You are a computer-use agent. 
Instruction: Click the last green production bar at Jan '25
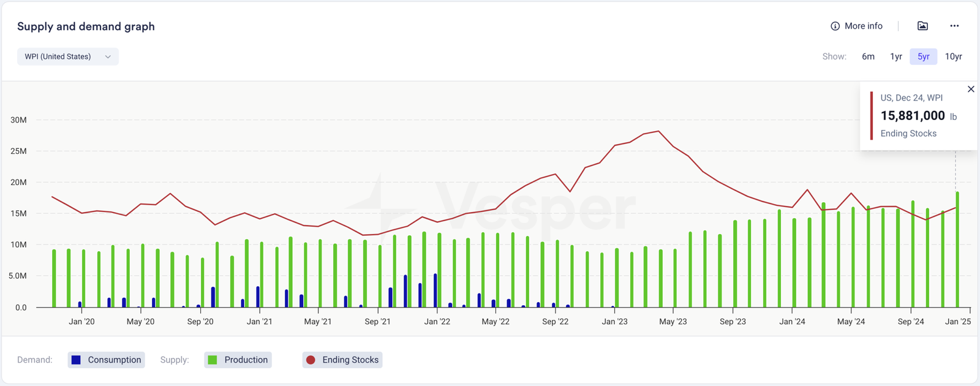point(957,251)
